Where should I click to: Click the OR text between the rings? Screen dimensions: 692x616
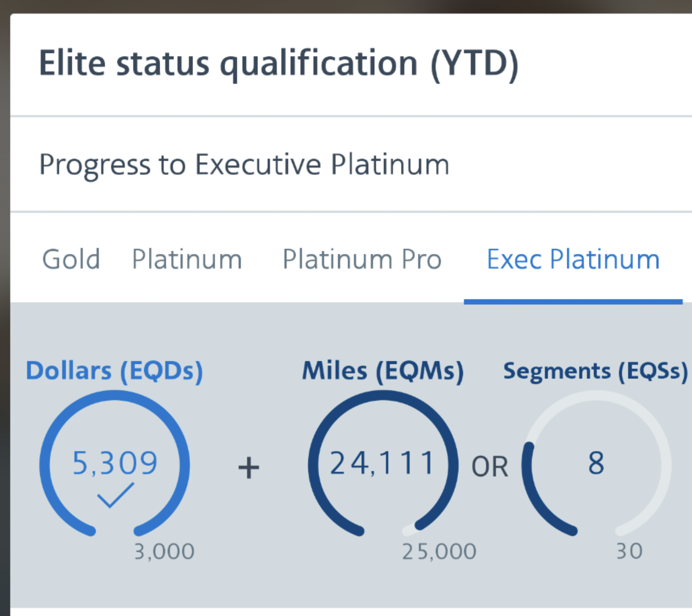coord(490,467)
